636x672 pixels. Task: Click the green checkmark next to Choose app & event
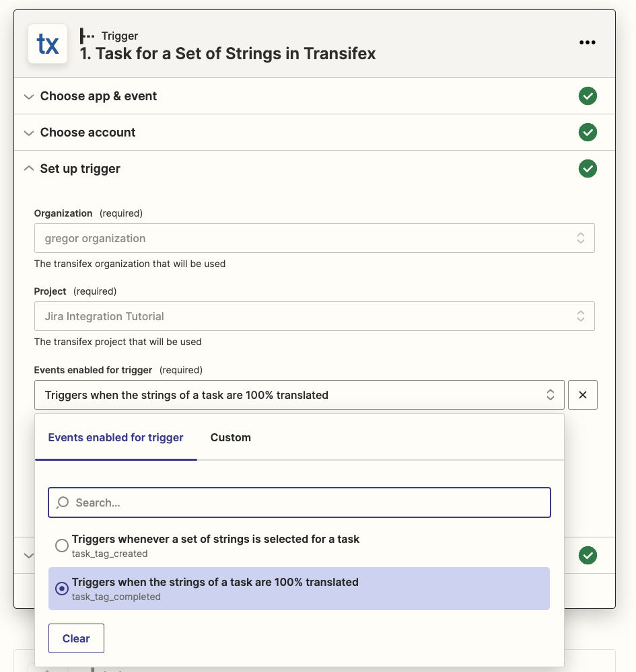click(587, 96)
